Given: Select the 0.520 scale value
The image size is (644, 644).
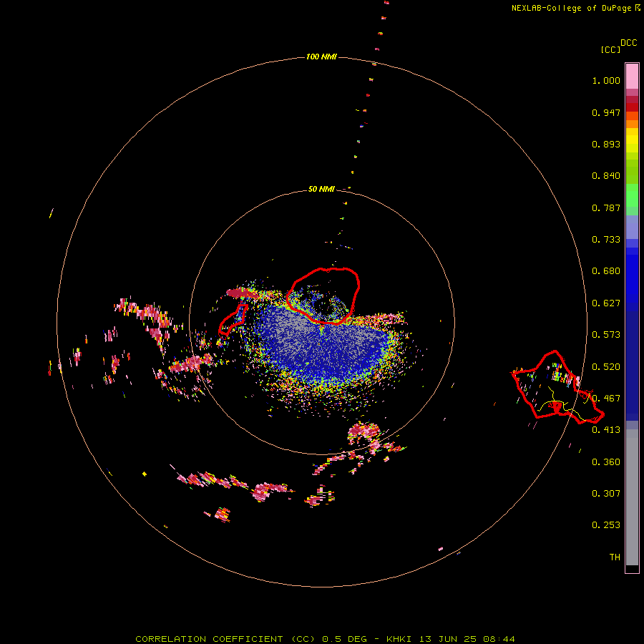Looking at the screenshot, I should [x=606, y=366].
